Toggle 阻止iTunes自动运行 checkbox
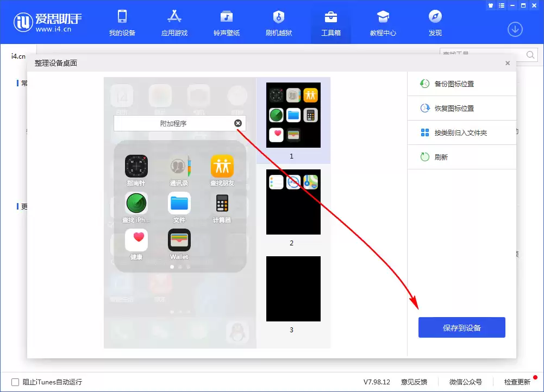The width and height of the screenshot is (544, 392). pos(15,382)
